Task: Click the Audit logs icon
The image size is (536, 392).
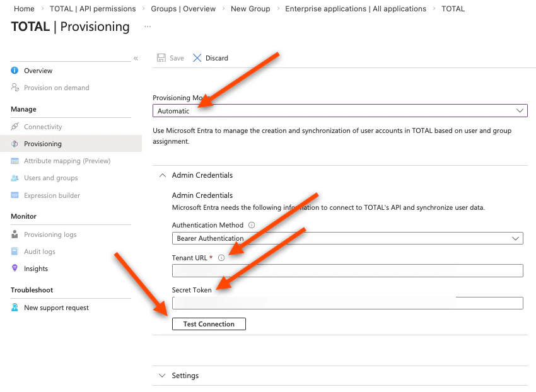Action: [15, 251]
